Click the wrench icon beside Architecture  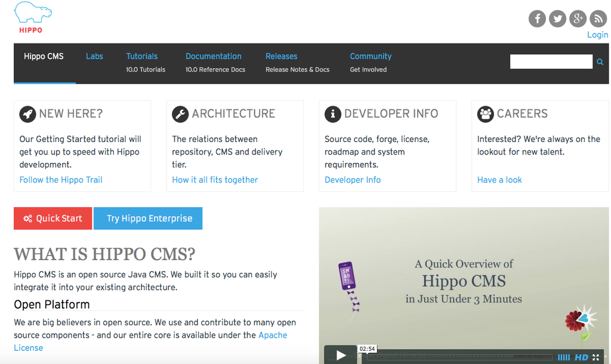pos(180,114)
